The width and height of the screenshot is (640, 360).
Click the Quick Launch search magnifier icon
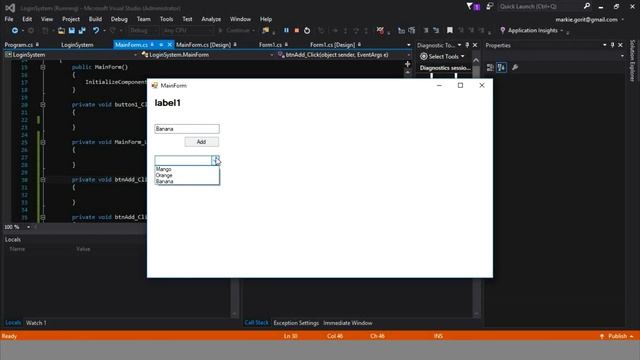[587, 6]
